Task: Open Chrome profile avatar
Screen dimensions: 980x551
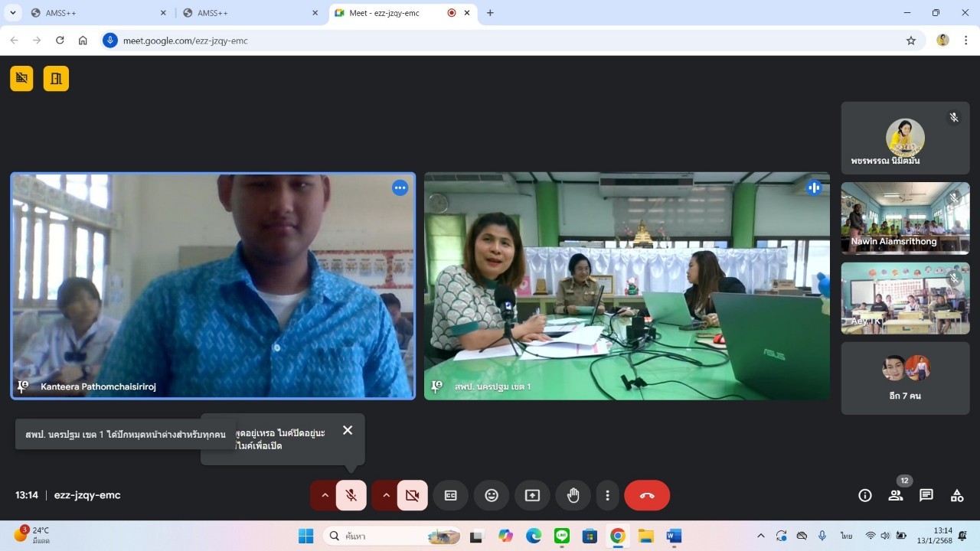Action: tap(942, 41)
